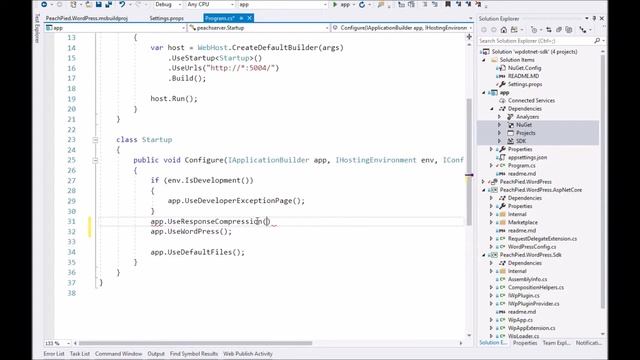This screenshot has height=360, width=640.
Task: Click the Solution Explorer vertical scrollbar
Action: 602,181
